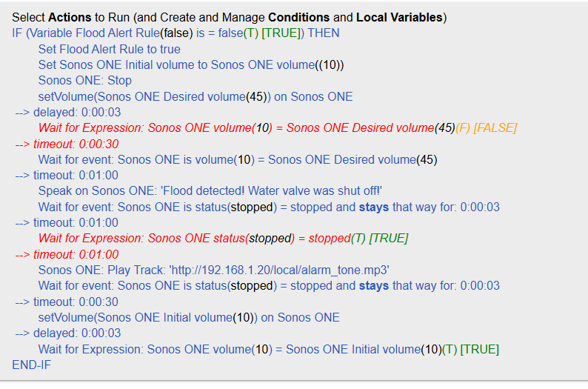This screenshot has width=588, height=389.
Task: Click the 'Sonos ONE: Stop' action
Action: pos(85,81)
